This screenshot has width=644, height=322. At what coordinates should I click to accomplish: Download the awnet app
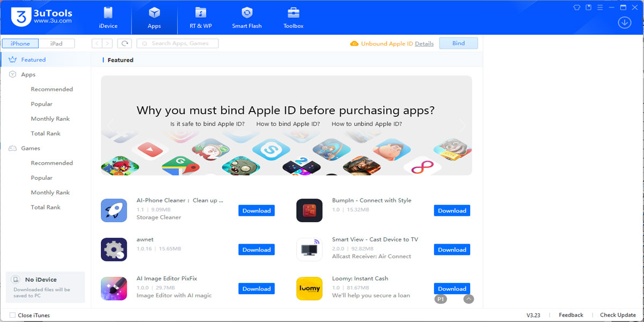point(257,250)
